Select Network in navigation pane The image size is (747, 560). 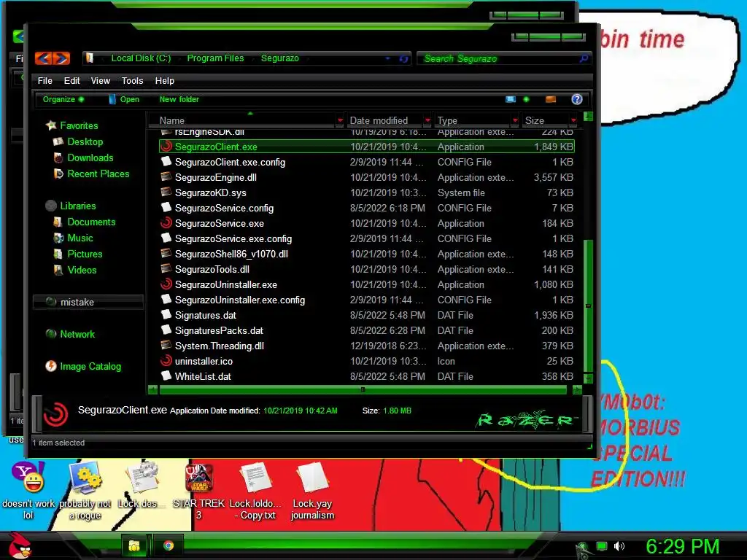click(x=77, y=334)
